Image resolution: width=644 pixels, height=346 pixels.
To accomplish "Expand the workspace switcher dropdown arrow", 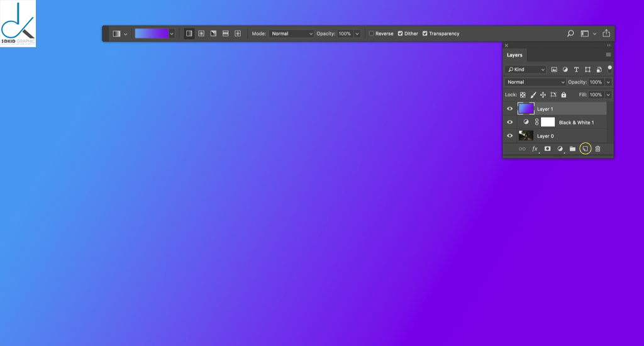I will [594, 34].
